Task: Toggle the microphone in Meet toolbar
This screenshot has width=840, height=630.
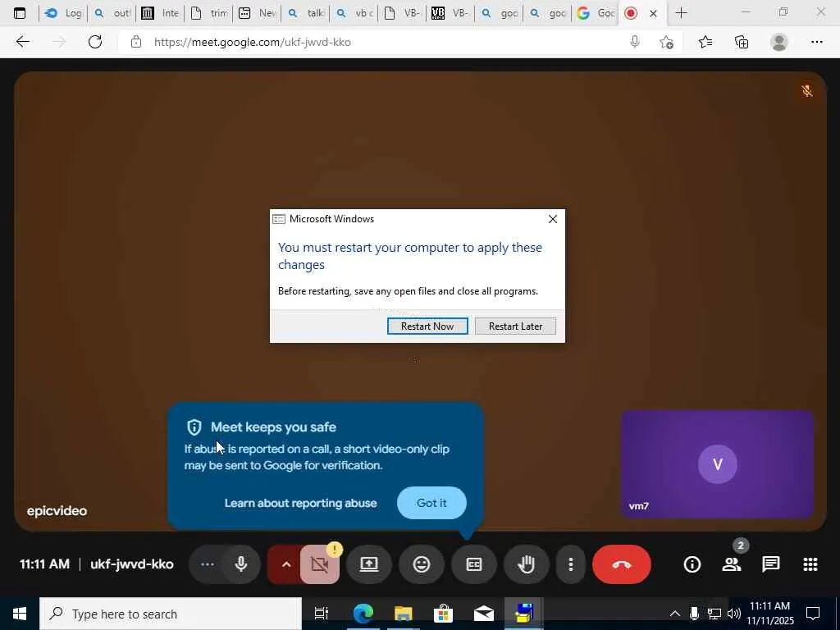Action: [241, 564]
